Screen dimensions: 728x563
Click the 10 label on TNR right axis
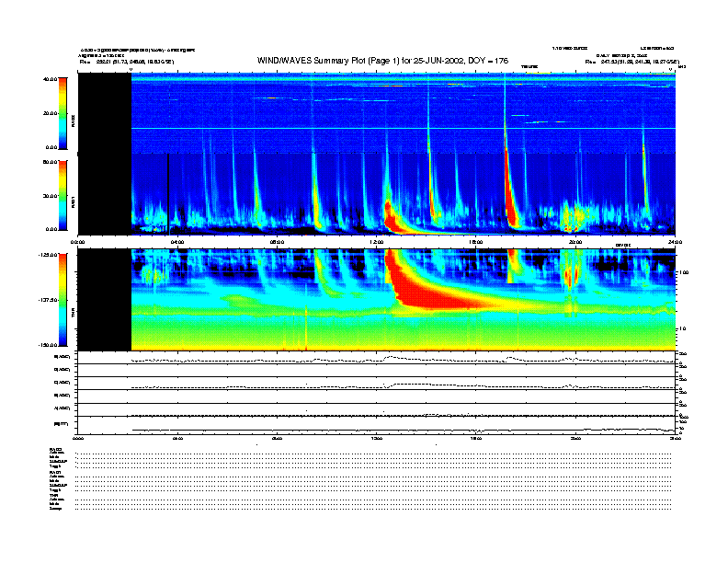click(684, 328)
